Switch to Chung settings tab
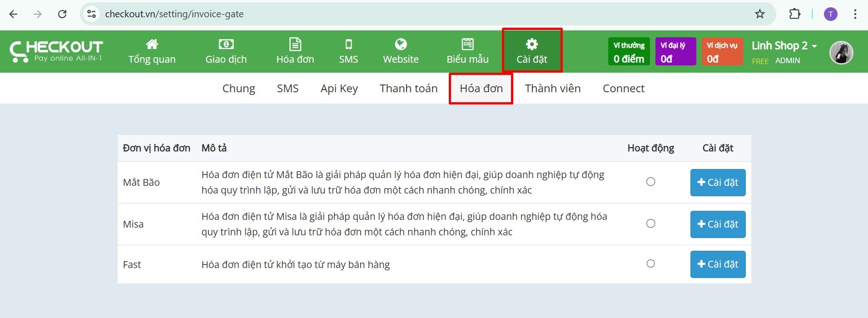This screenshot has height=318, width=868. click(238, 89)
